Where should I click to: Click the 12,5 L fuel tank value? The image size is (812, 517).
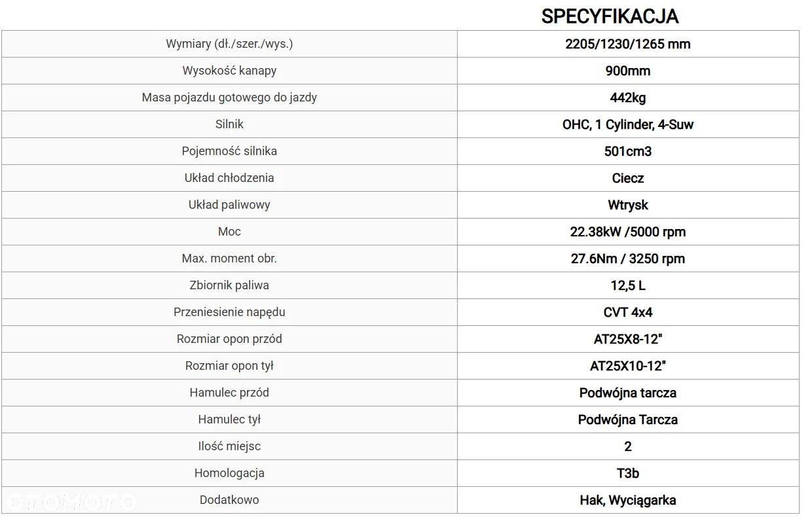tap(628, 285)
